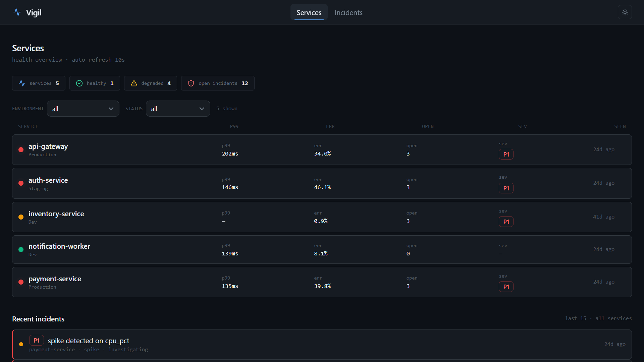Open the spike detected on cpu_pct incident
The height and width of the screenshot is (362, 644).
(322, 344)
